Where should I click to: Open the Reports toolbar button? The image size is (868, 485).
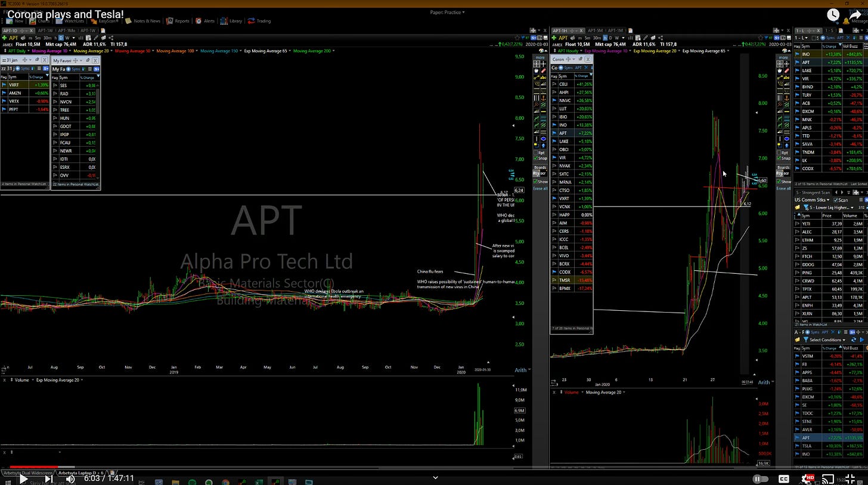pyautogui.click(x=178, y=21)
